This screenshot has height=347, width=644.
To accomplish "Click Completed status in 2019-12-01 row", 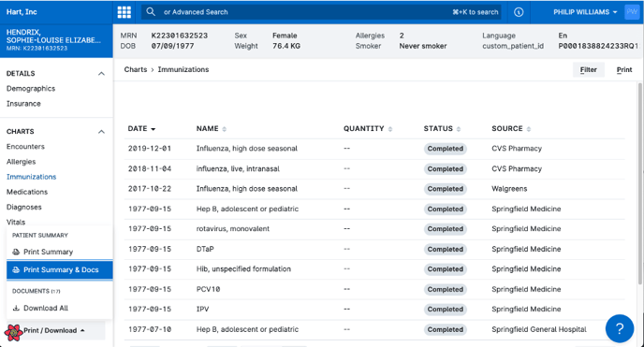I will tap(446, 149).
